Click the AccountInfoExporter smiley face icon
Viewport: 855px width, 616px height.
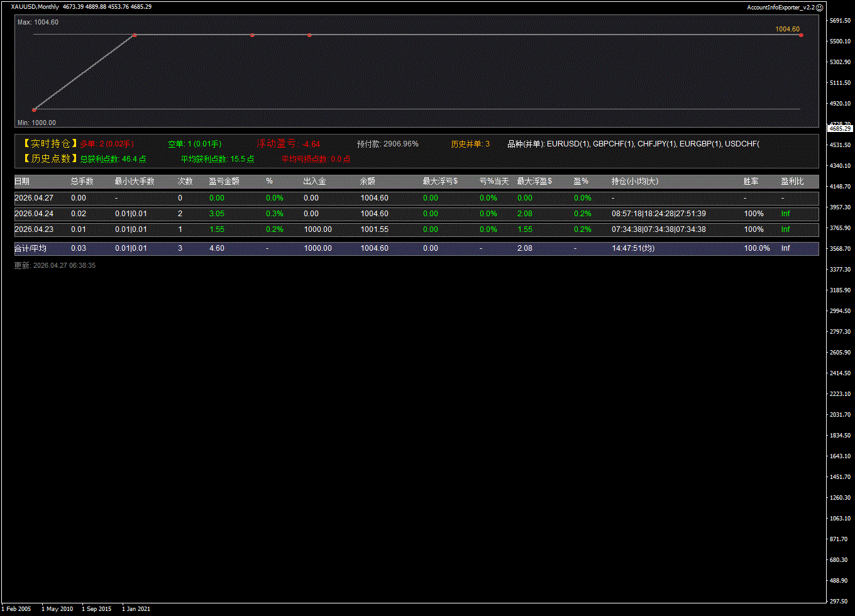pos(819,7)
